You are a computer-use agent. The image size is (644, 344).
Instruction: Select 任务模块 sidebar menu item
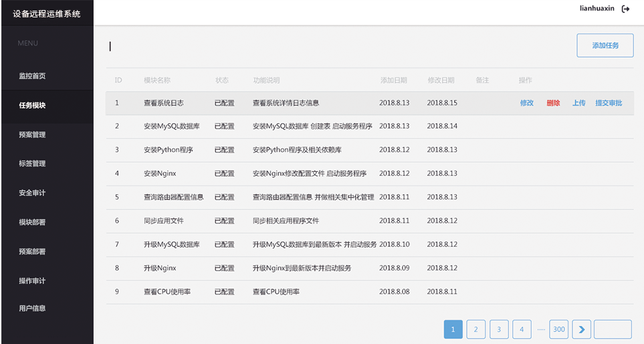(x=32, y=106)
